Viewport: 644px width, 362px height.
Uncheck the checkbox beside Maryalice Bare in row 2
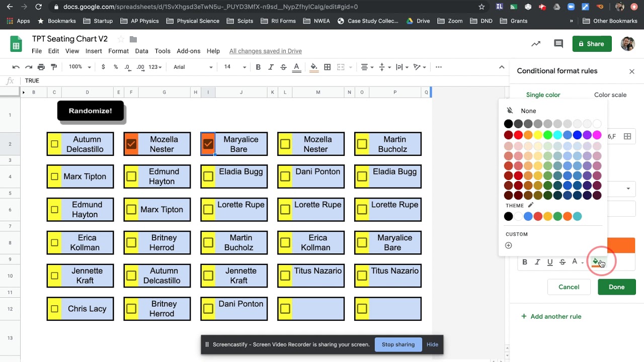pyautogui.click(x=208, y=144)
